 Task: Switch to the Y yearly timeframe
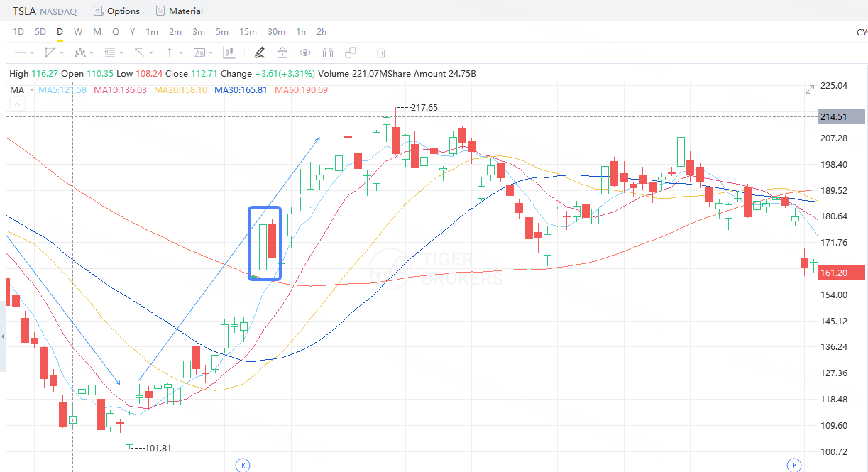tap(133, 32)
